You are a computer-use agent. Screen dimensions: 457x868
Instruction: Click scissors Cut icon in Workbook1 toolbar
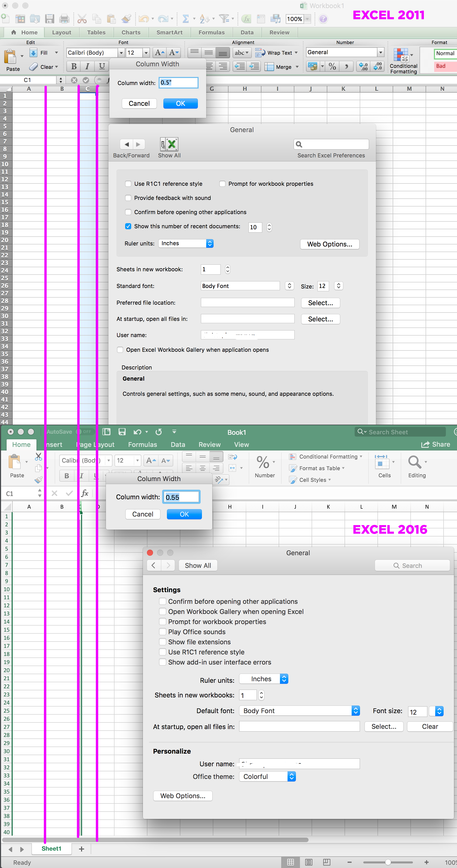pyautogui.click(x=82, y=19)
